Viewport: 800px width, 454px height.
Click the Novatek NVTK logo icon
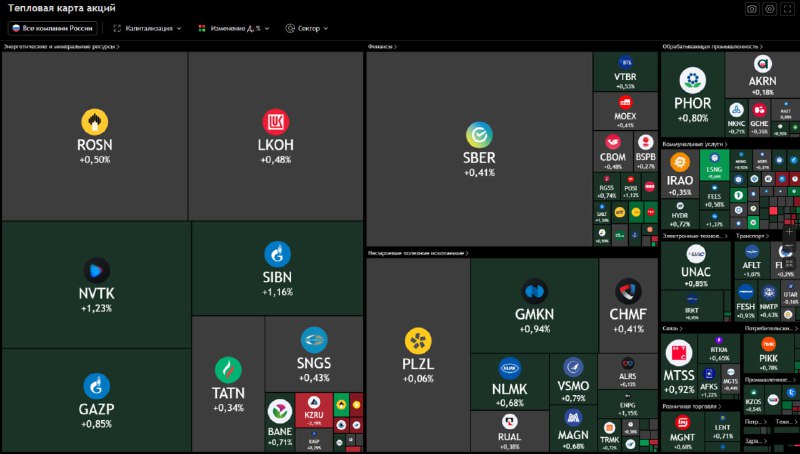96,270
